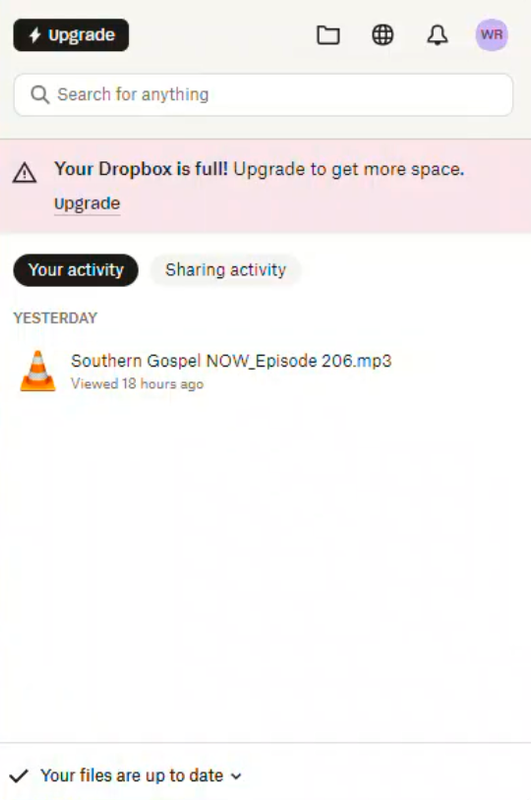531x800 pixels.
Task: Click the YESTERDAY section heading
Action: click(55, 318)
